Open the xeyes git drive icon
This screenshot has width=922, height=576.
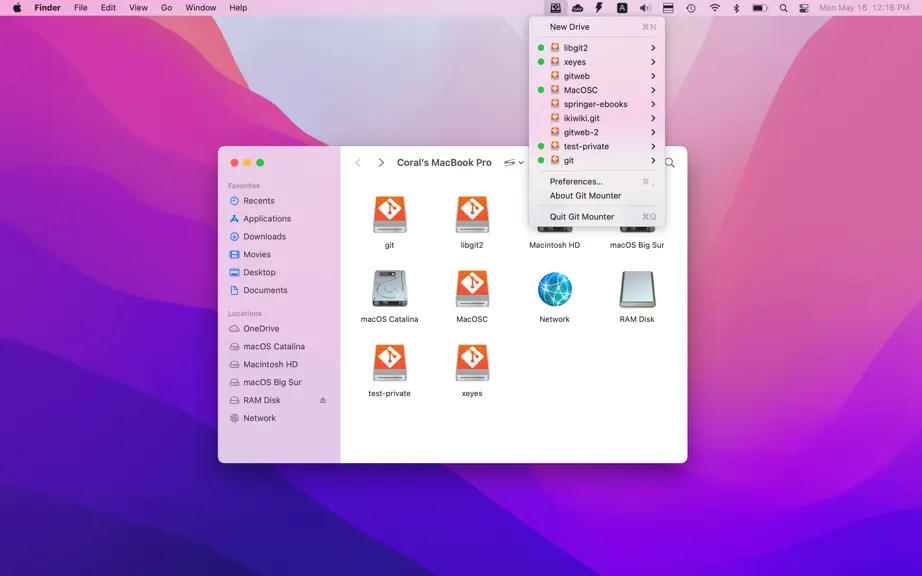pyautogui.click(x=472, y=363)
